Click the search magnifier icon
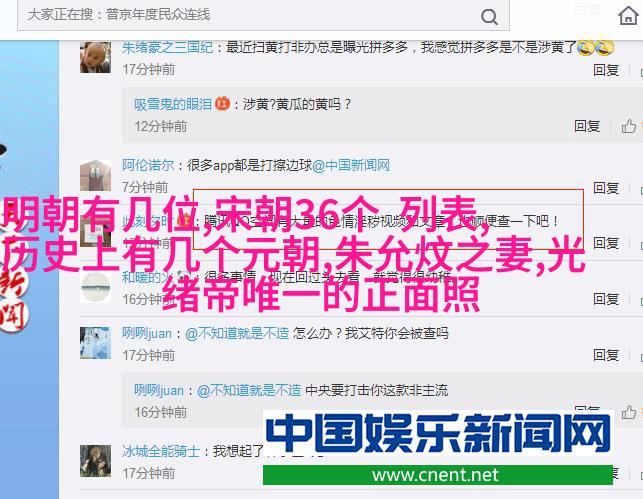Image resolution: width=643 pixels, height=499 pixels. (489, 17)
